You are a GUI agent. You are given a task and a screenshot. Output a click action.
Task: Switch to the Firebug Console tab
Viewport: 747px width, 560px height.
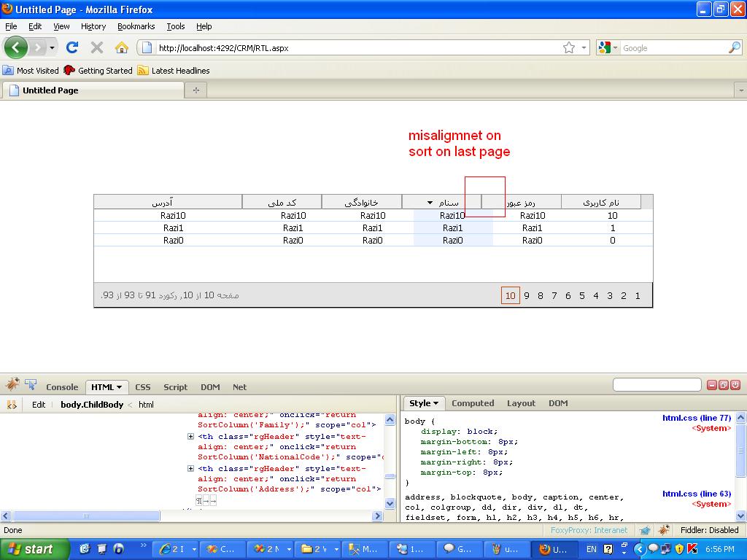click(62, 387)
